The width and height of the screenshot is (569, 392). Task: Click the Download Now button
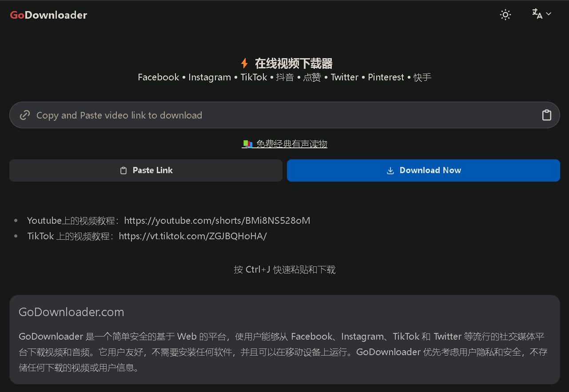coord(423,170)
